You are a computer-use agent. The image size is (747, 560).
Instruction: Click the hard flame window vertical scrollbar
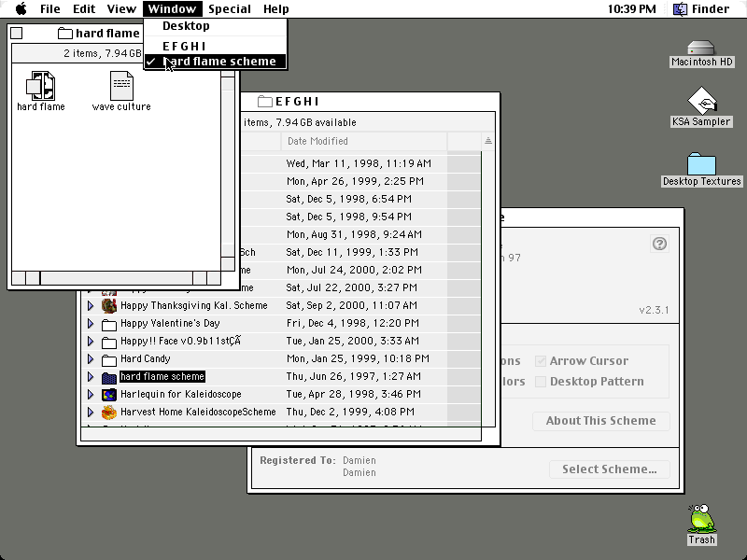click(228, 169)
